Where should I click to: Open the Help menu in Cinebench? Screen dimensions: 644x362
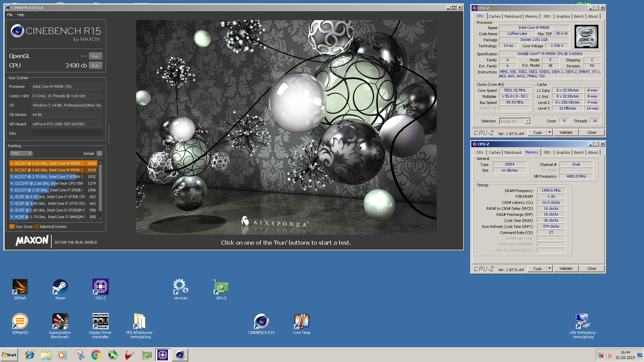point(21,15)
